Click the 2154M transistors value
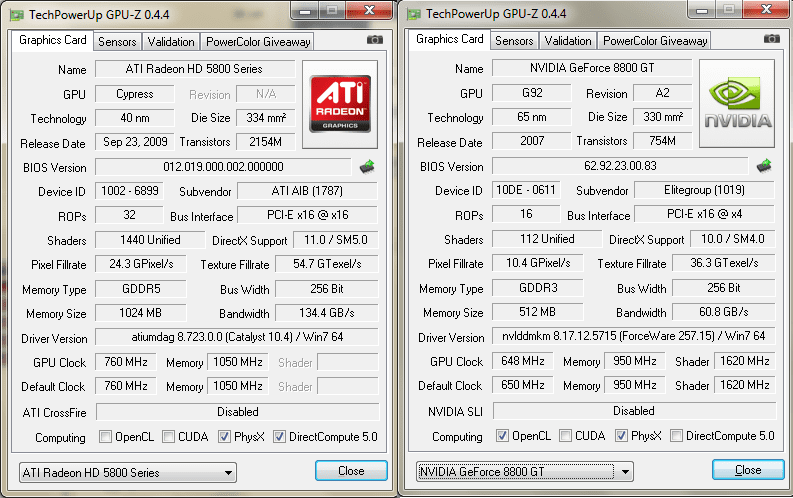This screenshot has height=498, width=793. click(x=266, y=142)
